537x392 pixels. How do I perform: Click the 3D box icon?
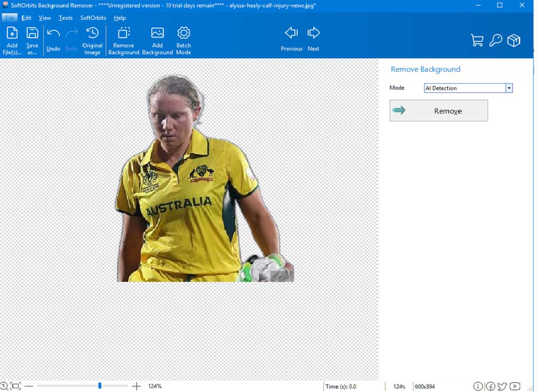point(514,41)
